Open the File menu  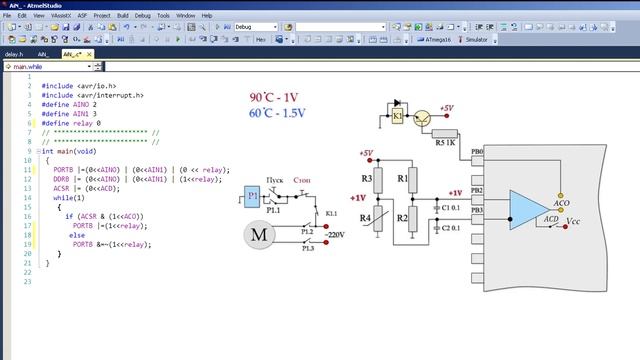point(7,16)
